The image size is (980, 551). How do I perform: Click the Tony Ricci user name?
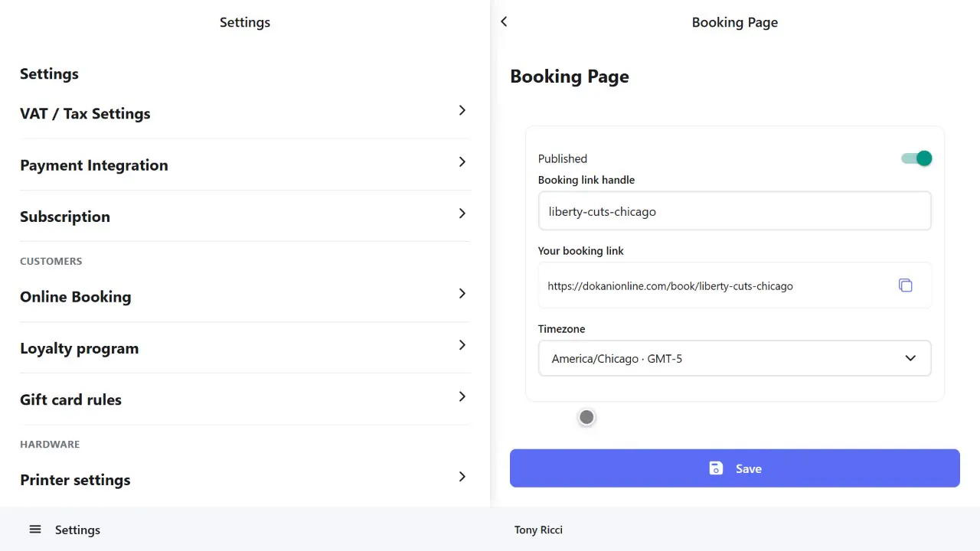[538, 530]
